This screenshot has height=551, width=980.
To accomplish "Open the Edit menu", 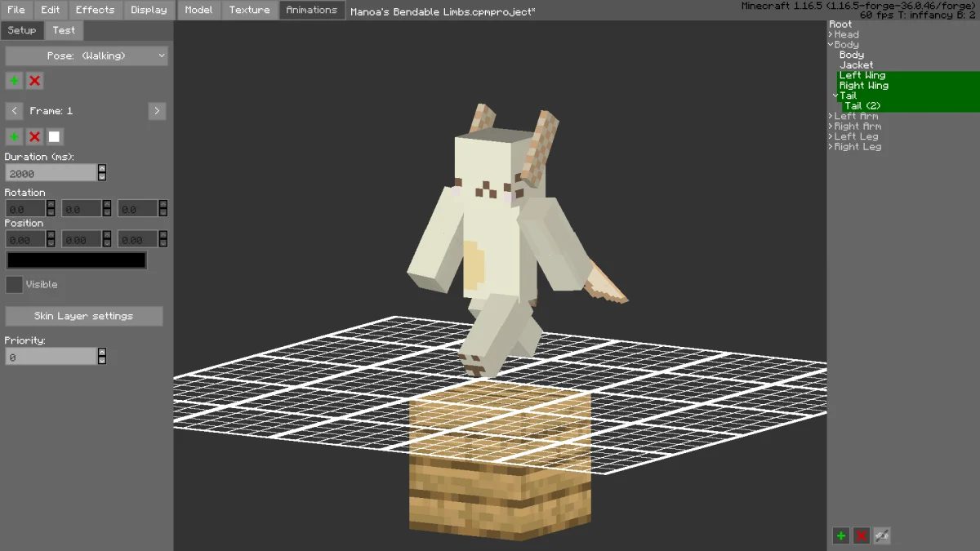I will (x=51, y=10).
